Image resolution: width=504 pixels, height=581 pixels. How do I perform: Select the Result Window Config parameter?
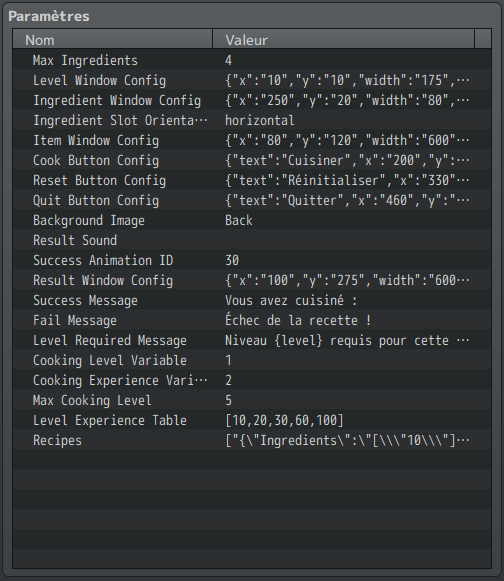[x=252, y=280]
